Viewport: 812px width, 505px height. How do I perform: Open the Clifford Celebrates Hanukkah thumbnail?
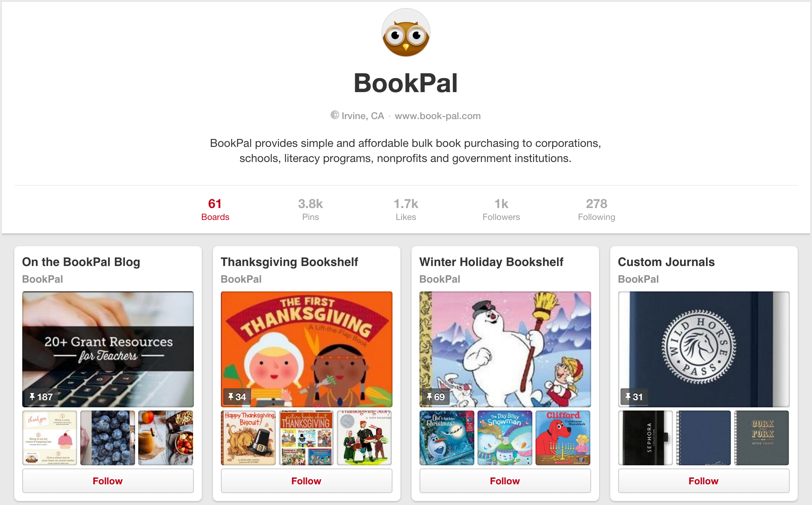pyautogui.click(x=563, y=438)
